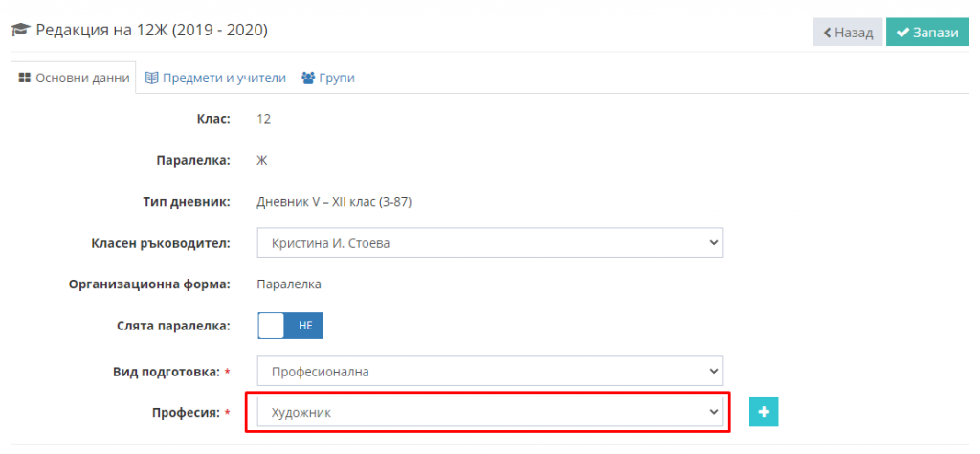Image resolution: width=980 pixels, height=454 pixels.
Task: Go back with the Назад button
Action: coord(848,33)
